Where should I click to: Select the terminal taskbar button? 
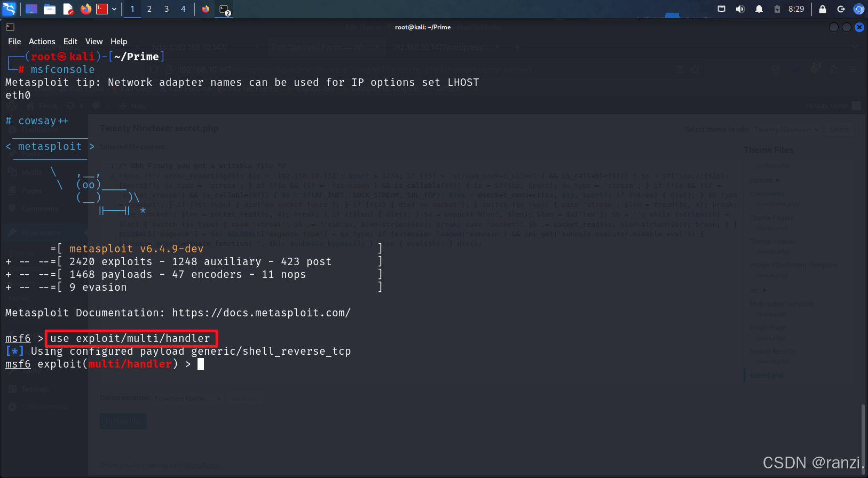tap(224, 9)
